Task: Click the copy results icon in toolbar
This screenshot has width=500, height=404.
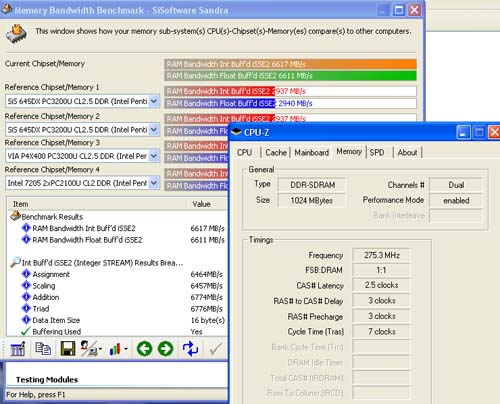Action: click(x=43, y=349)
